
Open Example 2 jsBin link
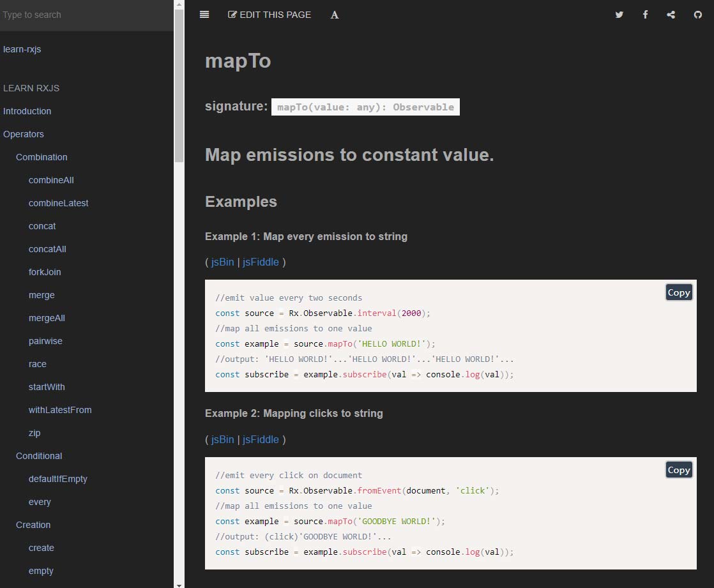[222, 440]
